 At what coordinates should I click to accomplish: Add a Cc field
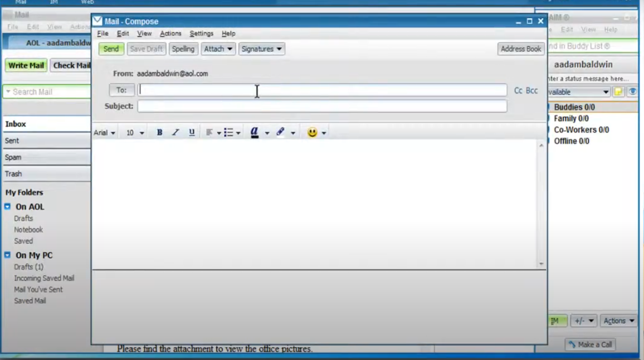(519, 90)
